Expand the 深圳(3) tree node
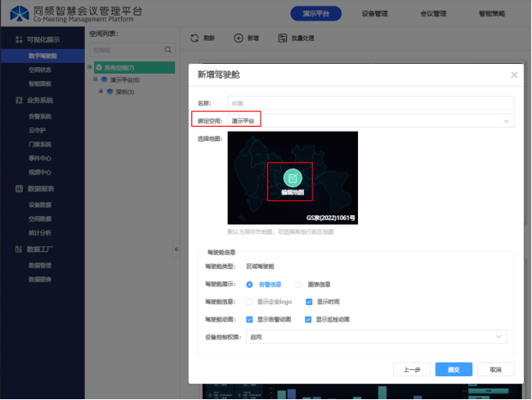The height and width of the screenshot is (400, 532). [x=101, y=91]
